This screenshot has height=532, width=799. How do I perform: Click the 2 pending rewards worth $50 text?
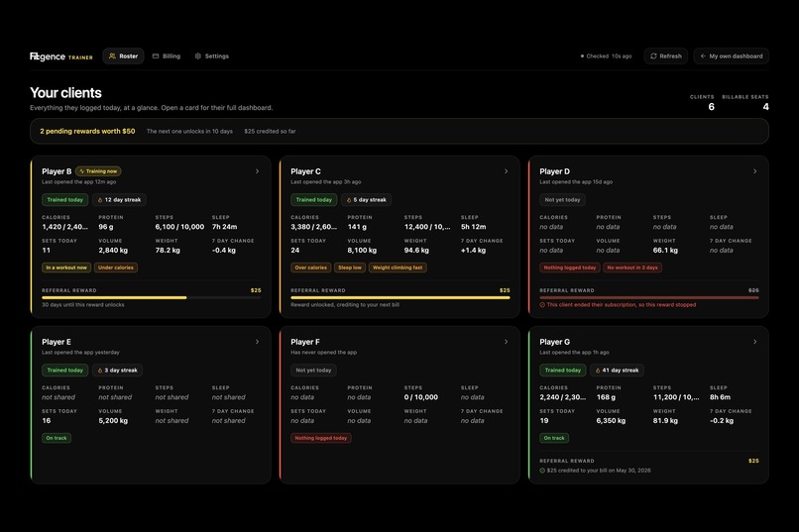click(x=87, y=131)
